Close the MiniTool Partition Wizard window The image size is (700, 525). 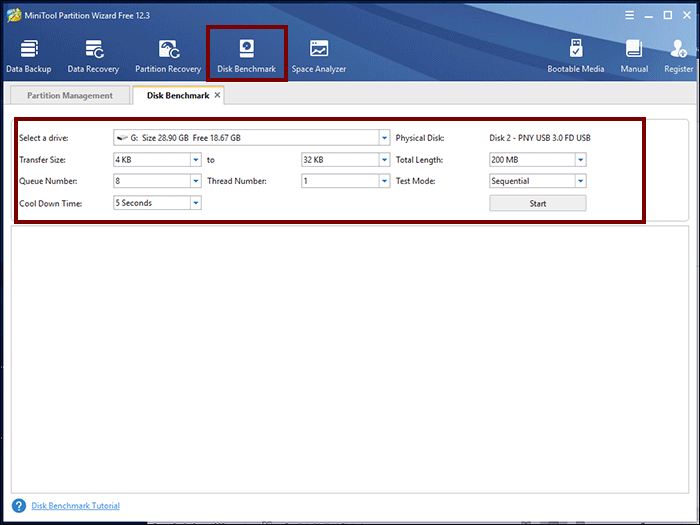687,15
